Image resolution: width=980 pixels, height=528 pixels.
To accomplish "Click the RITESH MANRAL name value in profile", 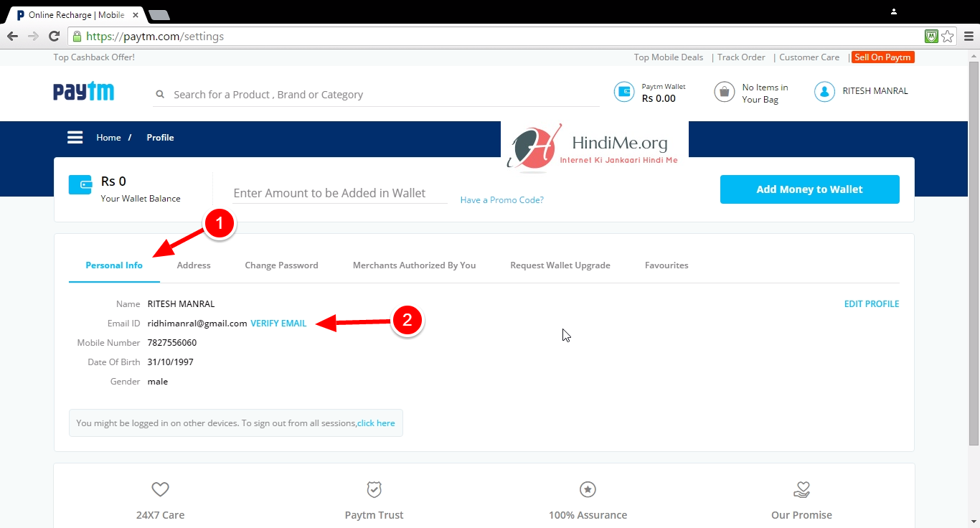I will (x=181, y=304).
